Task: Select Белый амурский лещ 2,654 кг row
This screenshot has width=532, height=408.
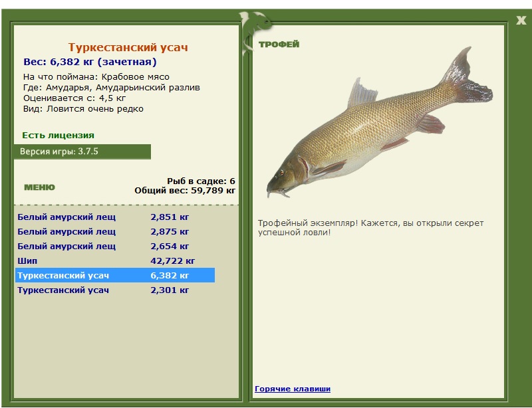Action: 115,247
